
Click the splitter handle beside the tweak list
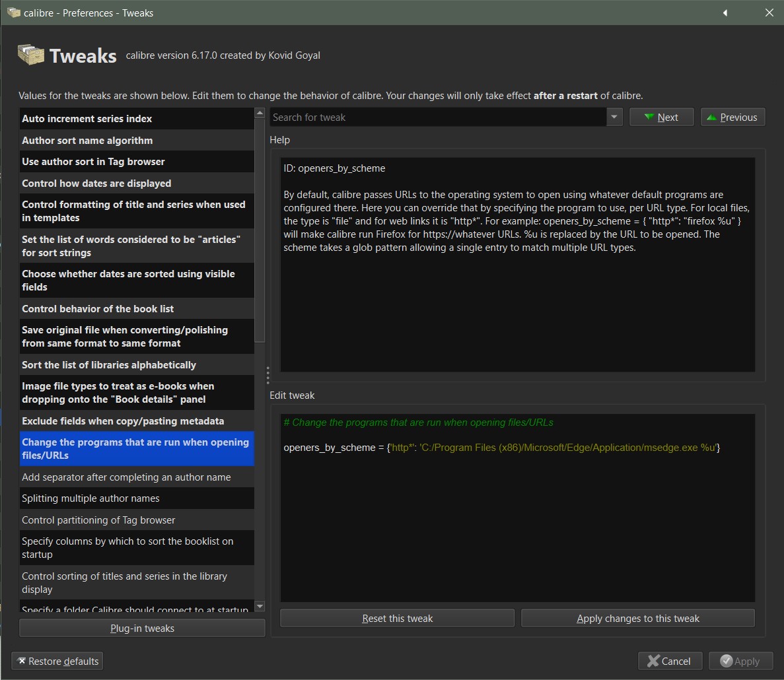(x=267, y=375)
